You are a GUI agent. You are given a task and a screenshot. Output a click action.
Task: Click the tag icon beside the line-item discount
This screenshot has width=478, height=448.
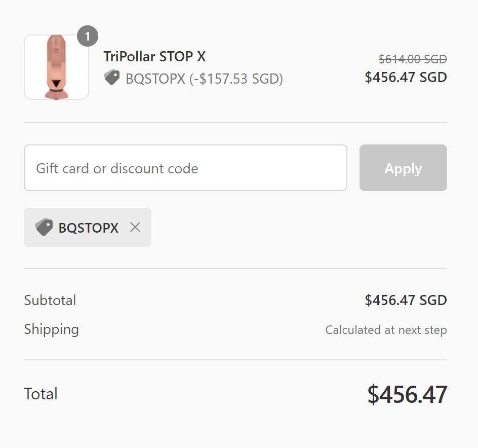coord(112,78)
